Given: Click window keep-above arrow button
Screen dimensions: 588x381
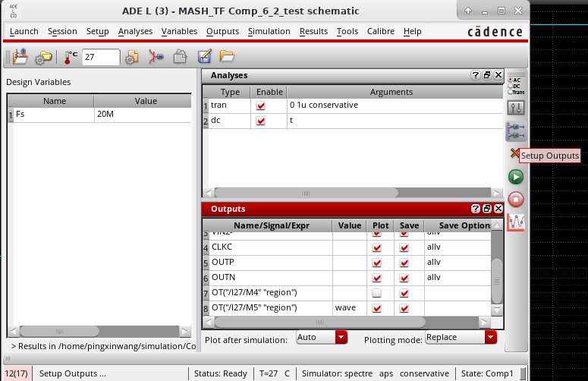Looking at the screenshot, I should 468,11.
